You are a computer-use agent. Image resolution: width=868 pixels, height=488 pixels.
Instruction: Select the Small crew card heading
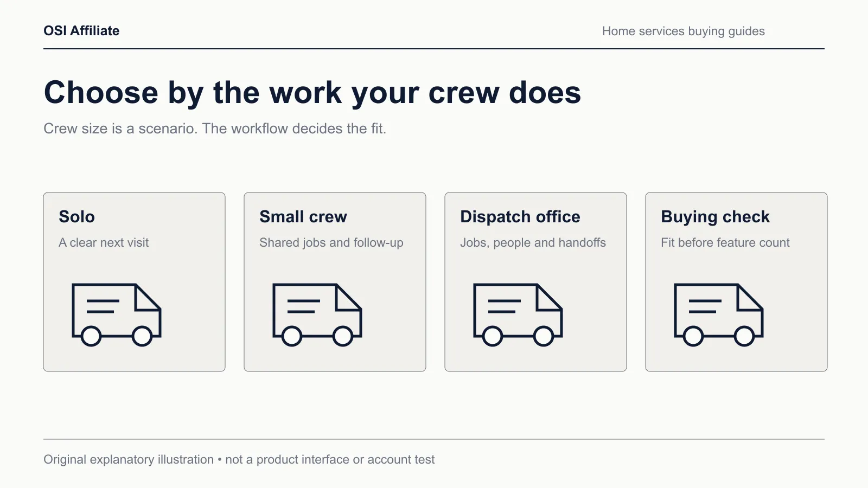coord(303,217)
